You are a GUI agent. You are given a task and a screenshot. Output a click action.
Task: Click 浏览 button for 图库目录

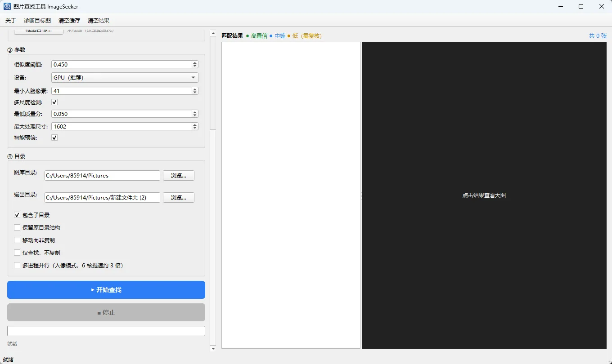pos(179,175)
